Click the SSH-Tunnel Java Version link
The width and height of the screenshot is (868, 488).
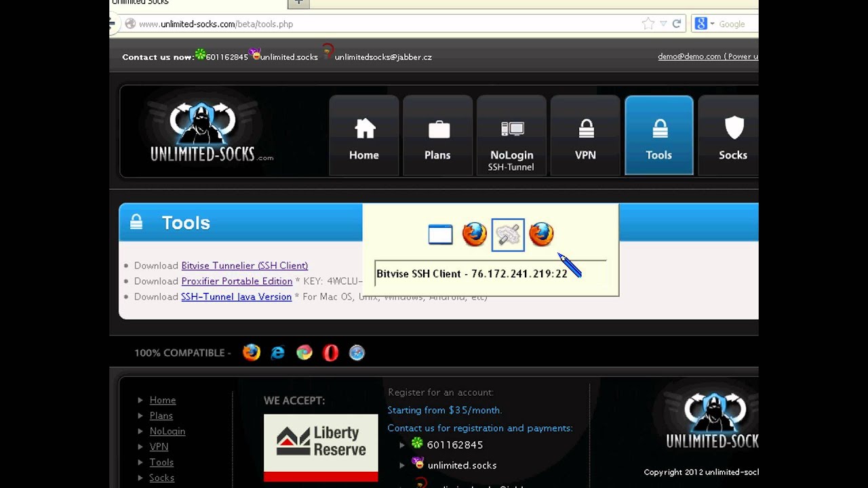(236, 297)
